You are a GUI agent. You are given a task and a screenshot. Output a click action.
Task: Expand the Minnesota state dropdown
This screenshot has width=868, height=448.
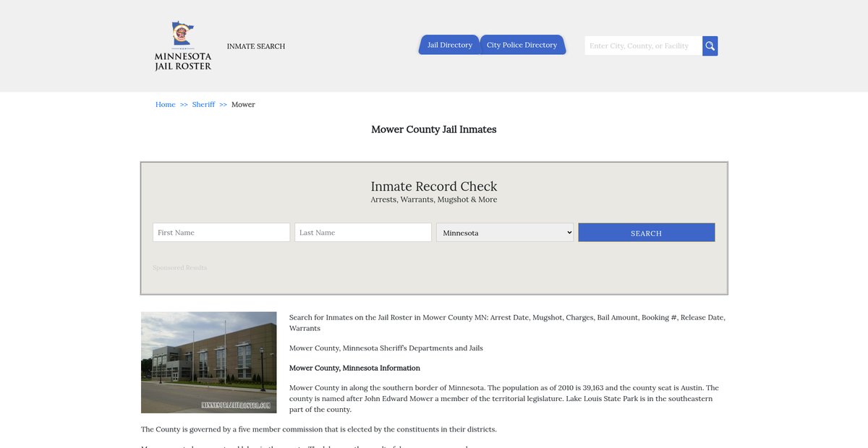(505, 233)
